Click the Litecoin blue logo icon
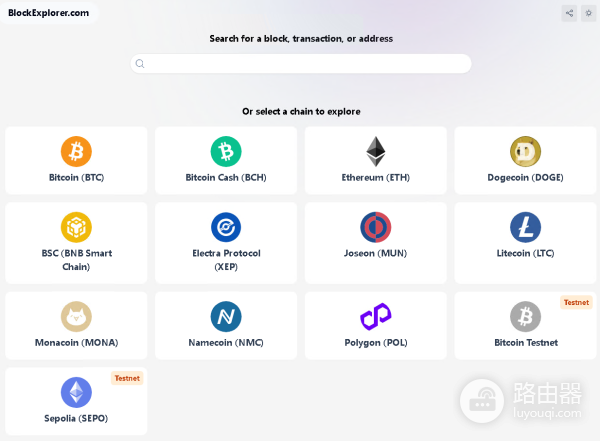The height and width of the screenshot is (441, 600). pyautogui.click(x=525, y=227)
